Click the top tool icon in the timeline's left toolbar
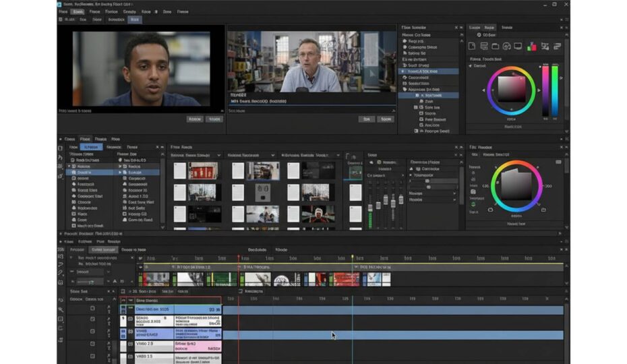The height and width of the screenshot is (364, 627). pyautogui.click(x=61, y=250)
